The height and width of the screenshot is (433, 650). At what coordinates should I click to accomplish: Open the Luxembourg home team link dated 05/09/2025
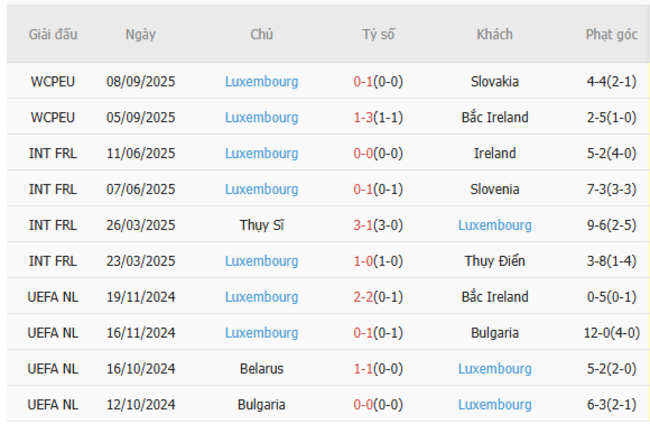tap(261, 117)
